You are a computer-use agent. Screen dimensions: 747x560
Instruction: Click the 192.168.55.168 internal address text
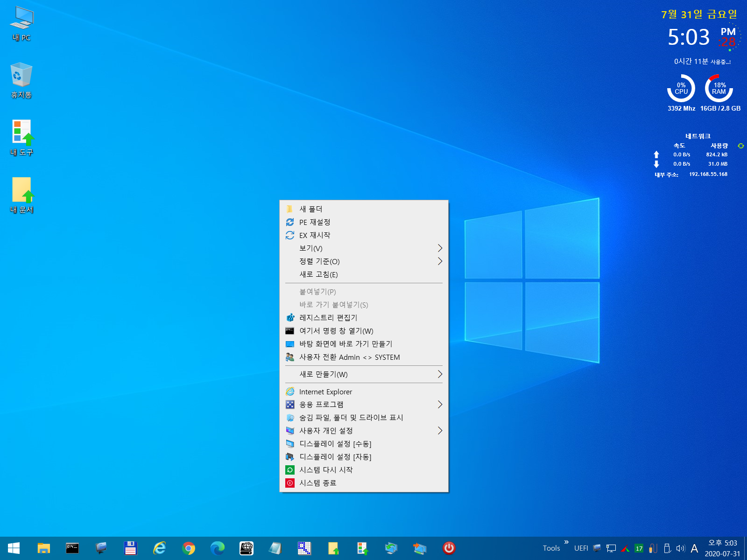tap(708, 175)
